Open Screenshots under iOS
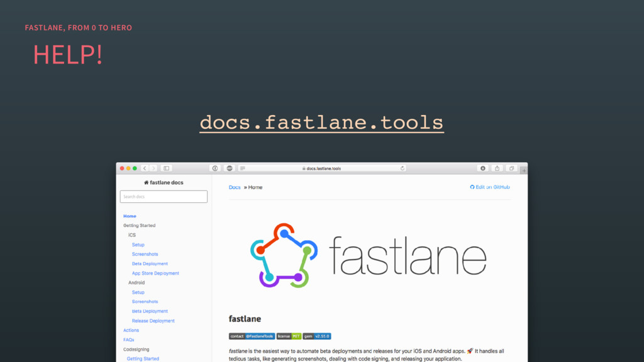This screenshot has height=362, width=644. [x=145, y=254]
